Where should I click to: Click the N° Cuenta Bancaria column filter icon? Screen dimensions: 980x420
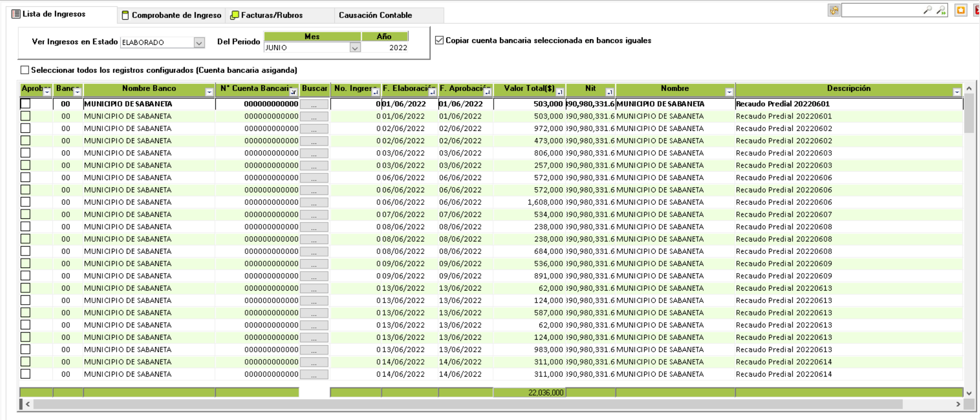293,92
